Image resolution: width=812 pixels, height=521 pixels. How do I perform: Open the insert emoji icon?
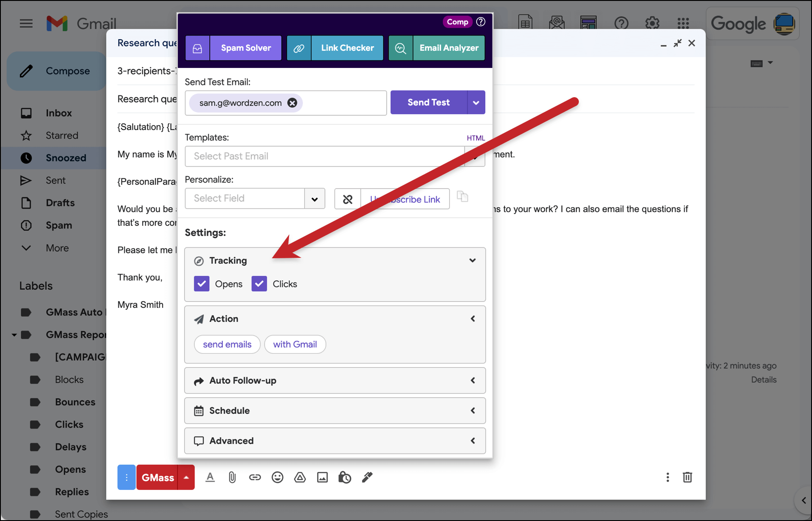[x=278, y=477]
